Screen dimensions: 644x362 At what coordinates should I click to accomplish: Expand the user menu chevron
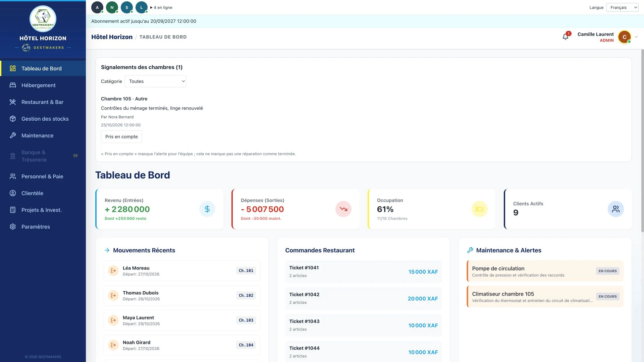pos(636,37)
